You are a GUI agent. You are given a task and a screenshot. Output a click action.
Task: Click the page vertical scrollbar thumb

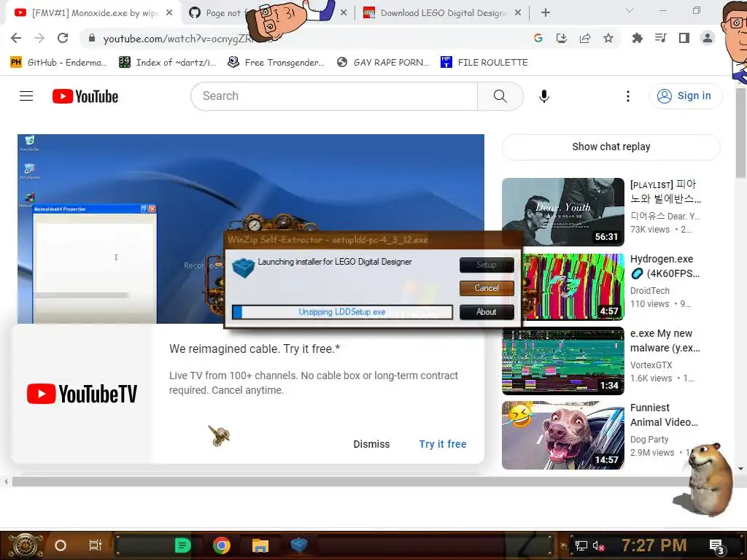click(x=741, y=131)
